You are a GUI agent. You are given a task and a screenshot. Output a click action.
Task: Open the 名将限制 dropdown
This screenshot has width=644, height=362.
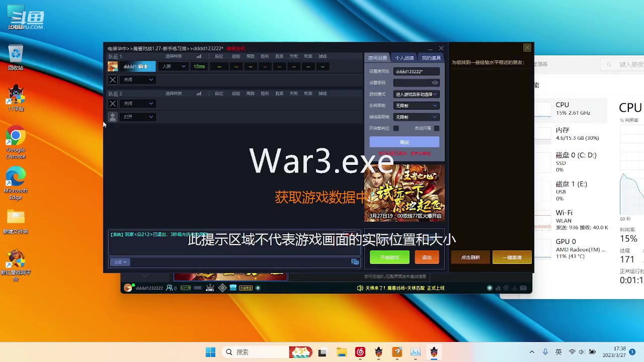(416, 106)
